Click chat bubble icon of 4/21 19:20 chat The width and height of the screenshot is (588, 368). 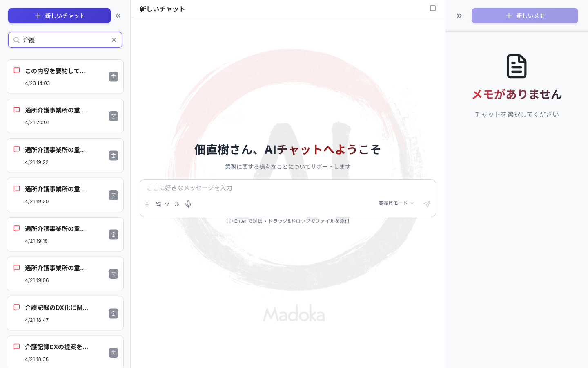click(17, 189)
